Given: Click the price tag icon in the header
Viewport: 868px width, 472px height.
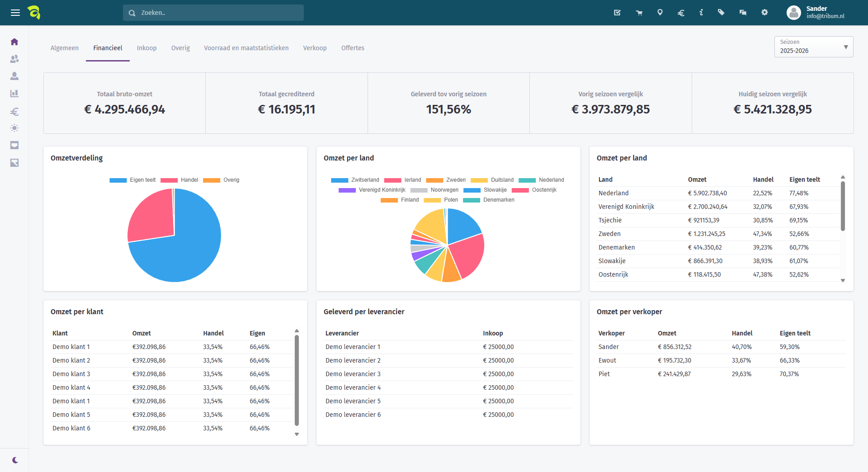Looking at the screenshot, I should (x=721, y=13).
